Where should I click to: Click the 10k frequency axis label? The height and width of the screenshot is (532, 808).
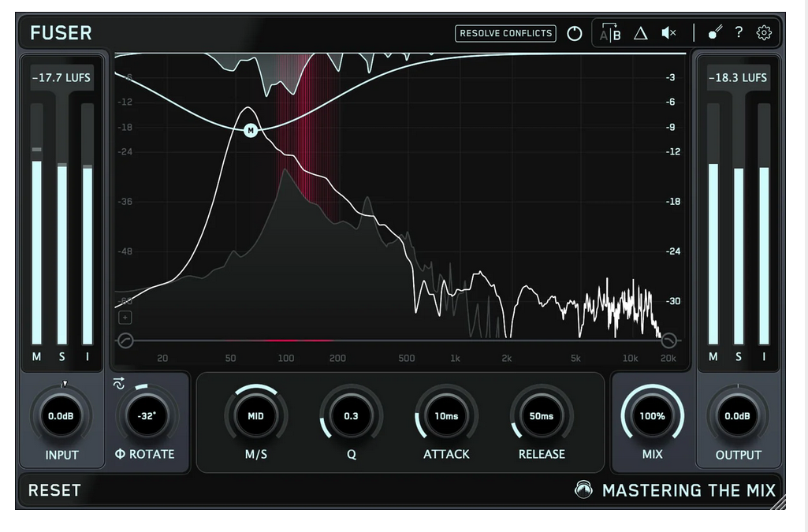[630, 358]
